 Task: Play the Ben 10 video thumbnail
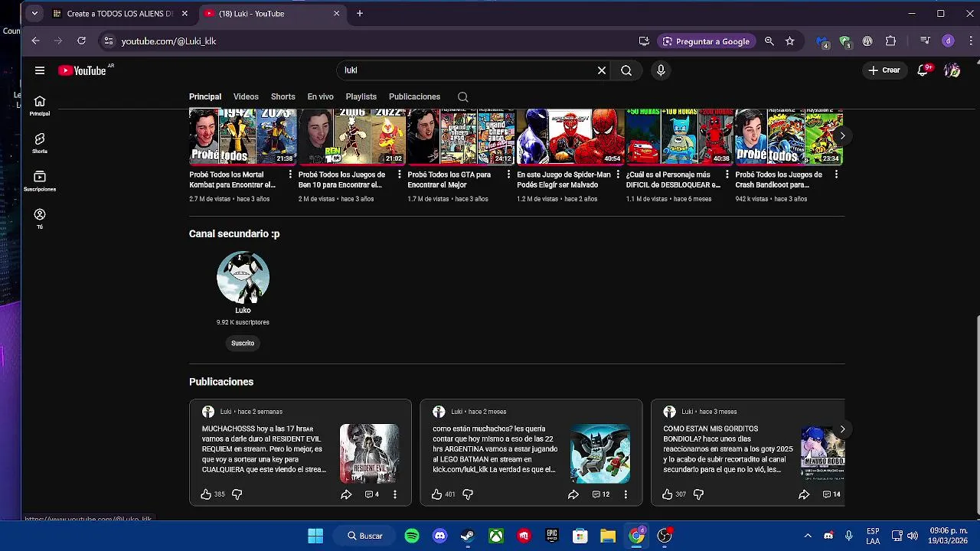point(351,136)
